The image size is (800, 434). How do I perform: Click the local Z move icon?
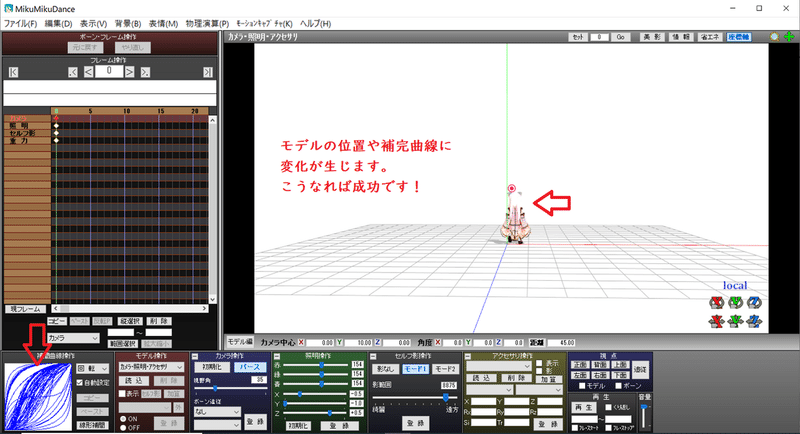click(754, 321)
